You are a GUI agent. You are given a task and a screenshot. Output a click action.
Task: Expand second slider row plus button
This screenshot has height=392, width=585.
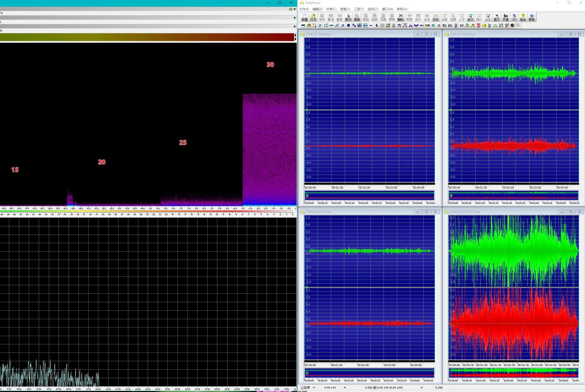click(295, 18)
